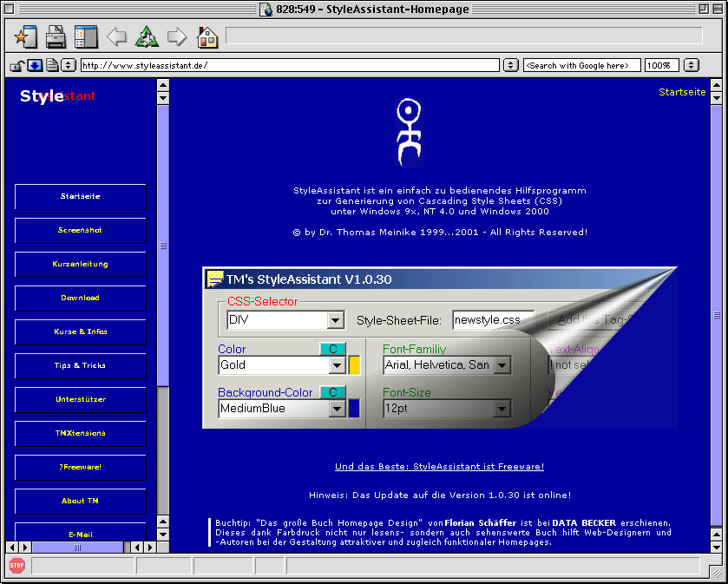Open the DIV selector dropdown in the screenshot
Viewport: 728px width, 584px height.
(x=335, y=320)
